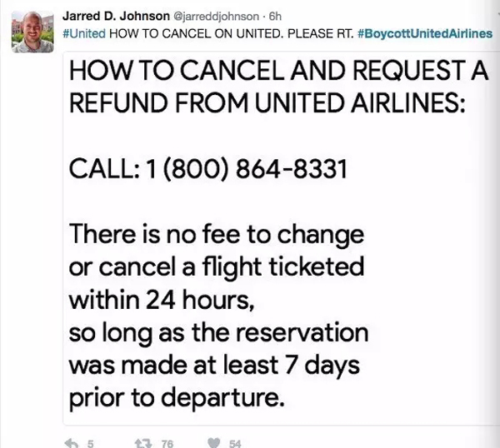This screenshot has height=448, width=500.
Task: Click the 'within 24 hours,' line in image
Action: pyautogui.click(x=162, y=300)
